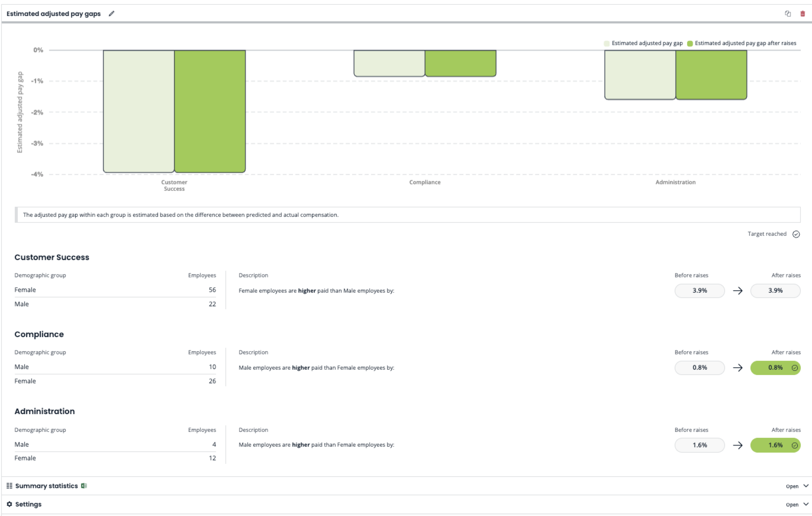Toggle 'Estimated adjusted pay gap after raises' legend
This screenshot has width=812, height=516.
tap(742, 43)
